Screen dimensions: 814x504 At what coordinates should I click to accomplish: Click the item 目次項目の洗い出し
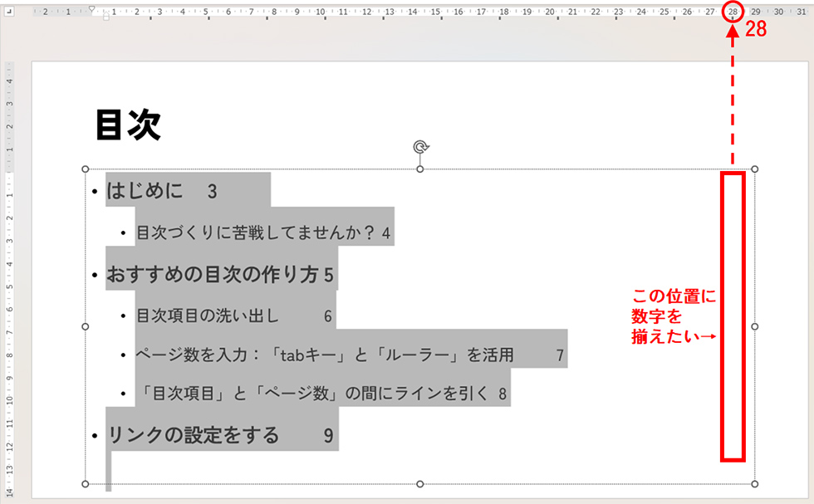(208, 316)
